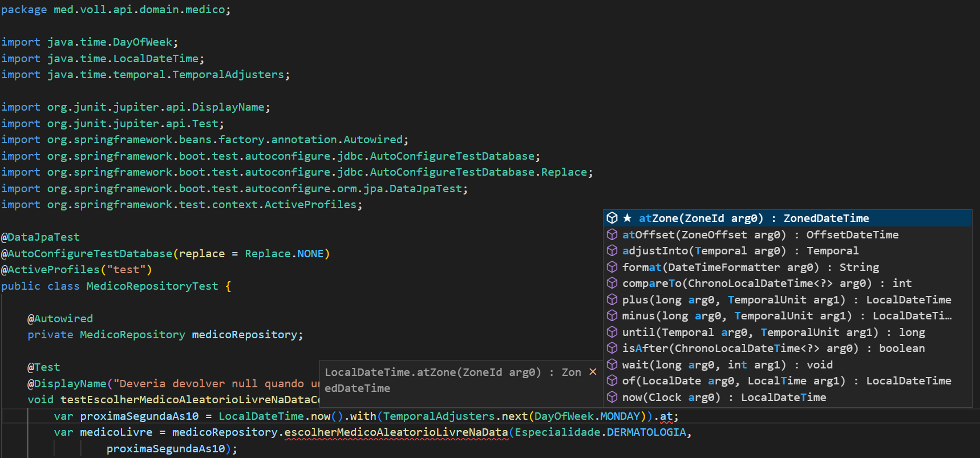Viewport: 980px width, 458px height.
Task: Click DayOfWeek.MONDAY in the code
Action: [x=588, y=416]
